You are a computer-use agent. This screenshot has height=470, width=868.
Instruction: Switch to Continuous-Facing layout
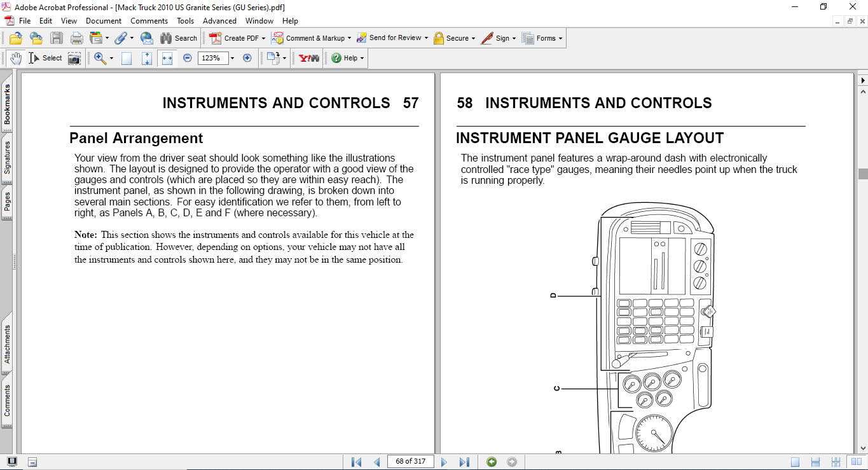[x=836, y=462]
